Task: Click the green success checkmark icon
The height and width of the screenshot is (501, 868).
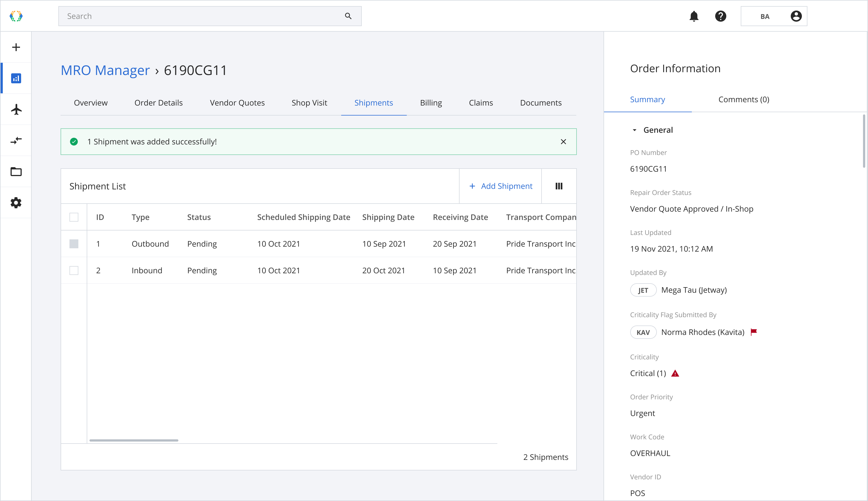Action: (x=74, y=142)
